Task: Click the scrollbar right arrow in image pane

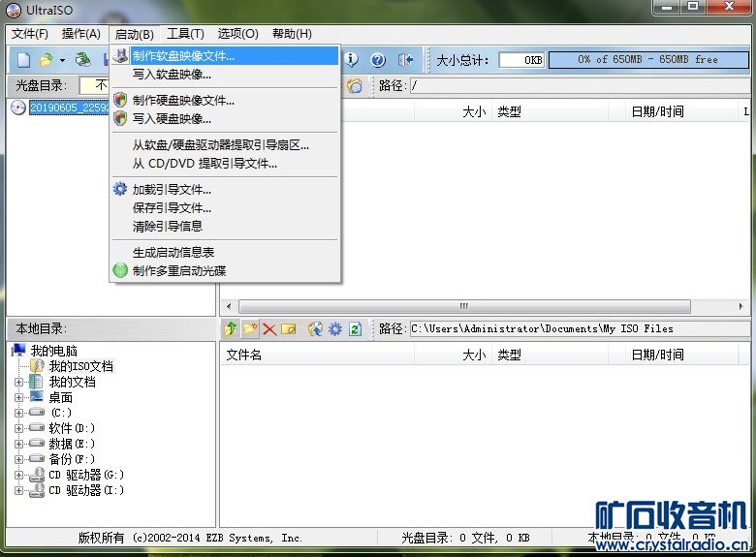Action: [x=740, y=306]
